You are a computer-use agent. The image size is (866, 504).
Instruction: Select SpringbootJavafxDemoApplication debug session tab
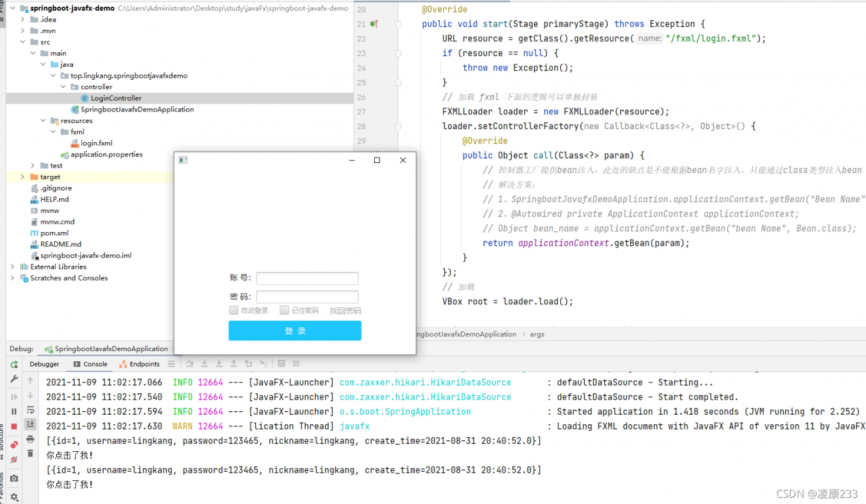click(106, 349)
